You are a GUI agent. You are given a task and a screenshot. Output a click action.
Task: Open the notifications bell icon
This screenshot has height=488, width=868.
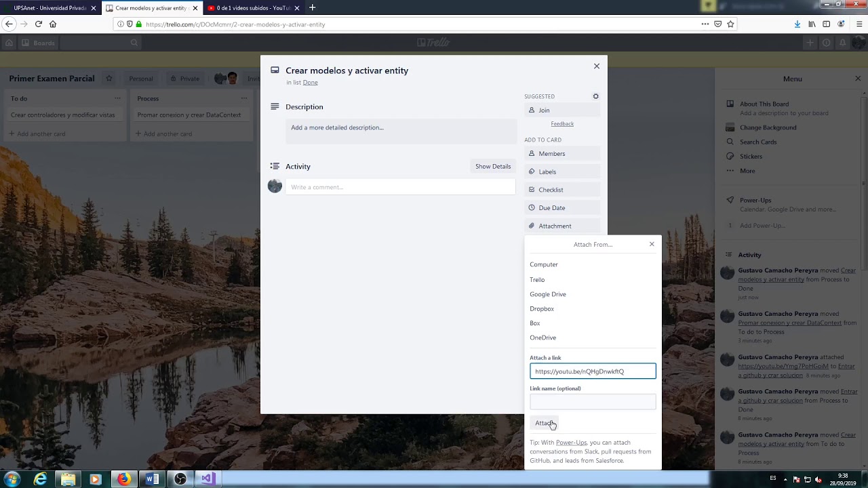[x=843, y=43]
